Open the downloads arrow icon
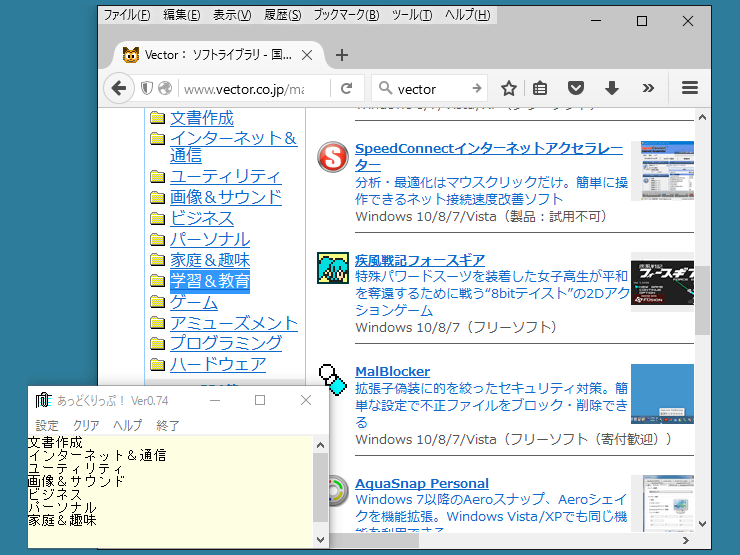This screenshot has width=740, height=555. 612,88
